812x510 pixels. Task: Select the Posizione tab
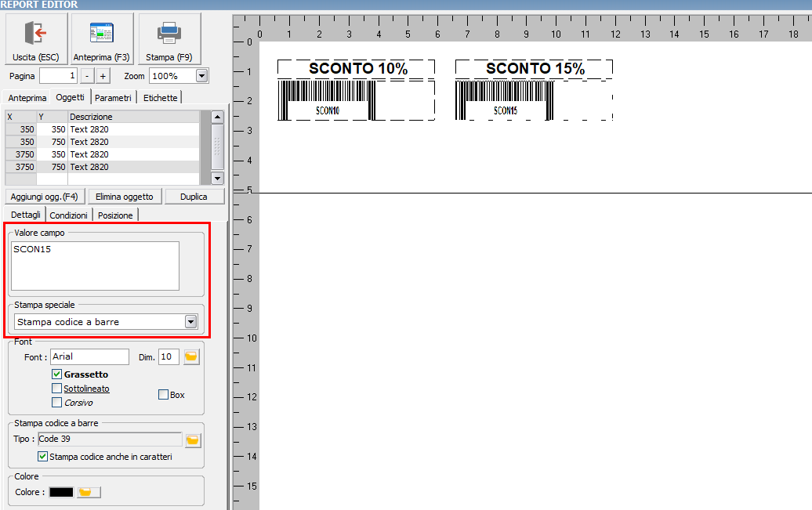coord(115,215)
